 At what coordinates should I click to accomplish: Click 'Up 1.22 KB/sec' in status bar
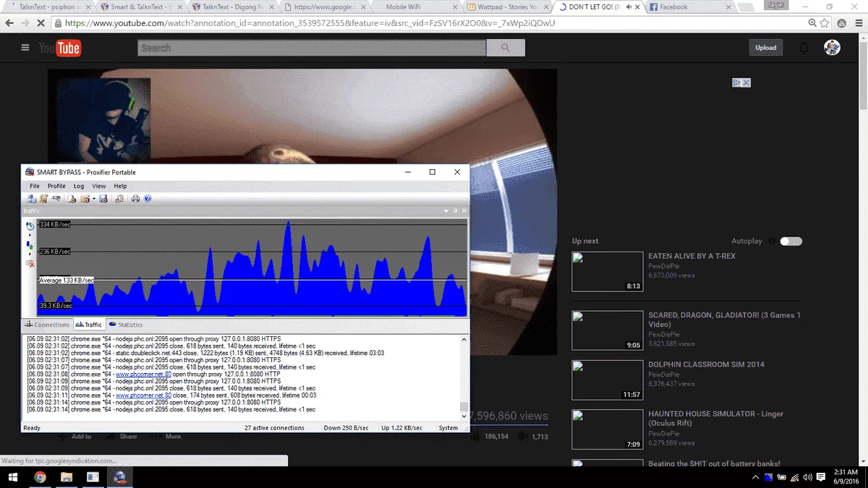(401, 428)
